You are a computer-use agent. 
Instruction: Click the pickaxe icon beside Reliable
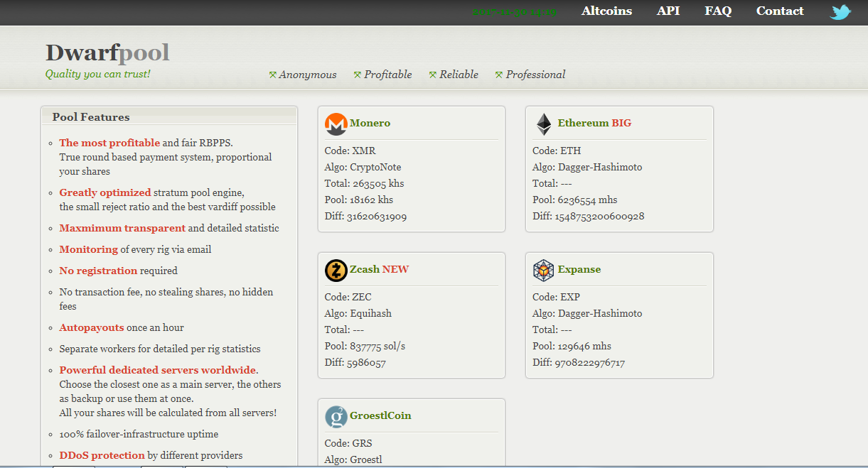coord(433,75)
